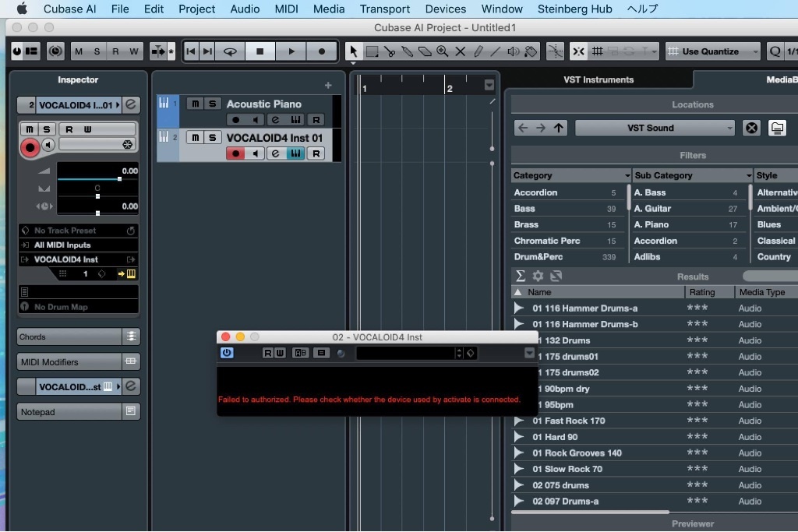Image resolution: width=798 pixels, height=532 pixels.
Task: Select the Split scissors tool
Action: 390,51
